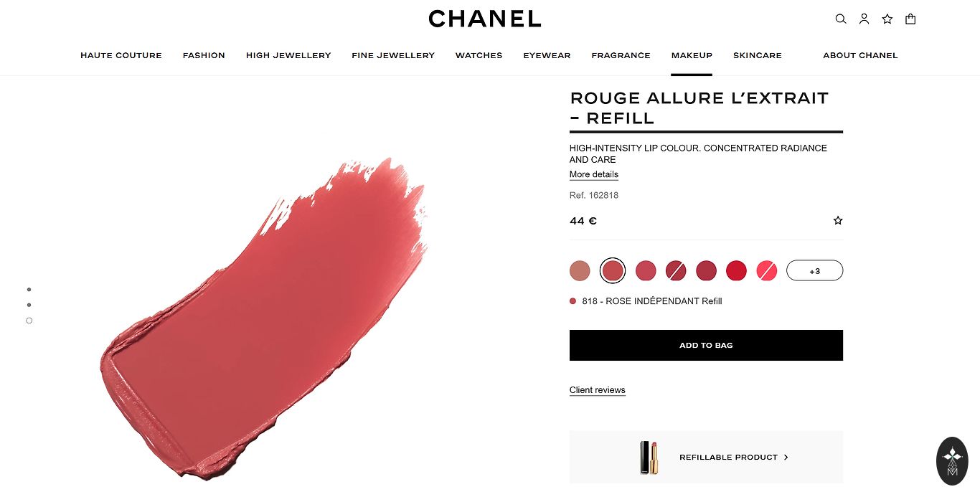The image size is (980, 497).
Task: Open Refillable Product chevron arrow
Action: (x=786, y=457)
